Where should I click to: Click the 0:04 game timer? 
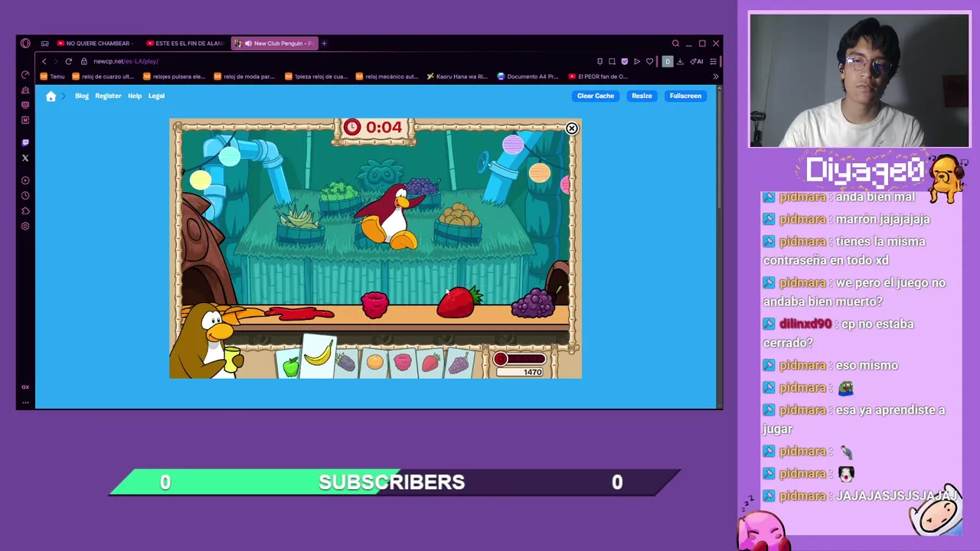tap(374, 127)
